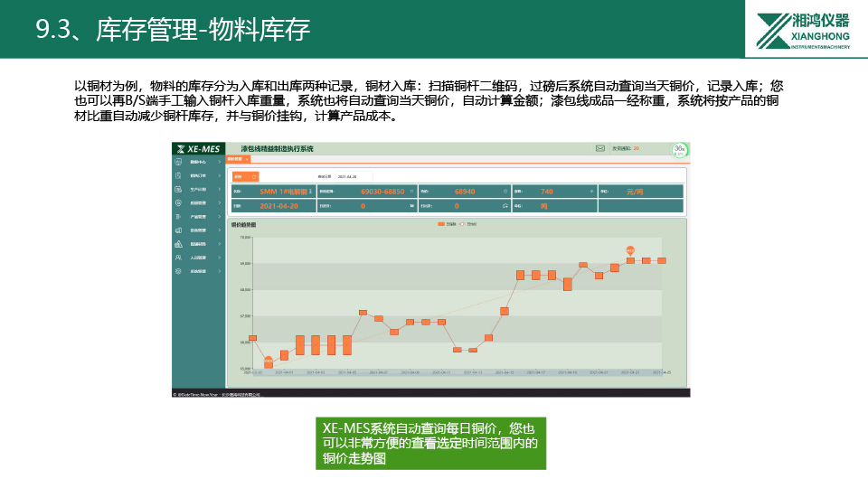Click the second sidebar icon, the order document

179,176
